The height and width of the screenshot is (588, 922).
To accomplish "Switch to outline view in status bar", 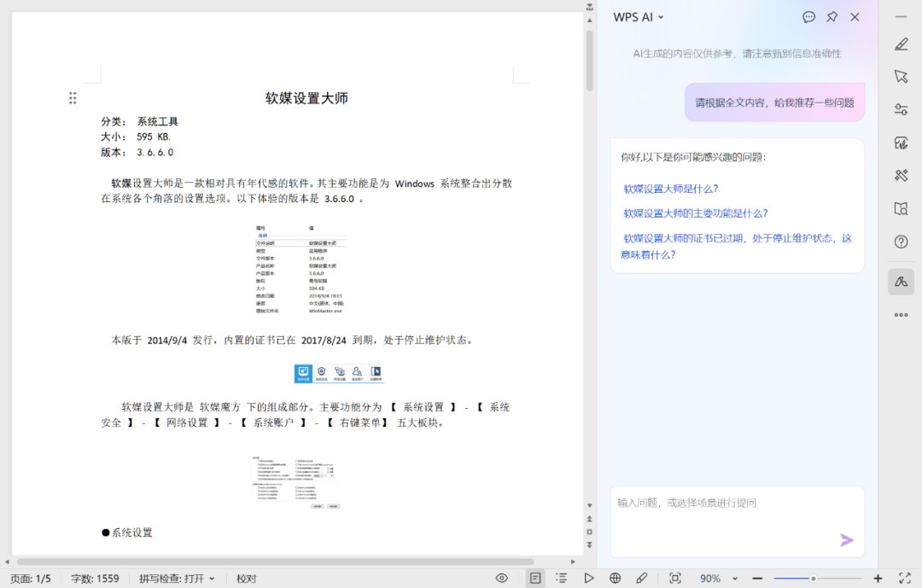I will (562, 579).
